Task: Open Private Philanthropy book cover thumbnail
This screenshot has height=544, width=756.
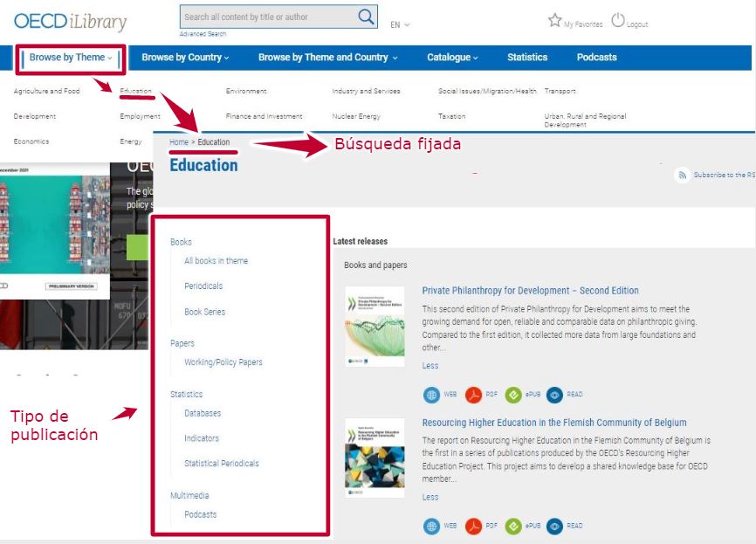Action: tap(375, 327)
